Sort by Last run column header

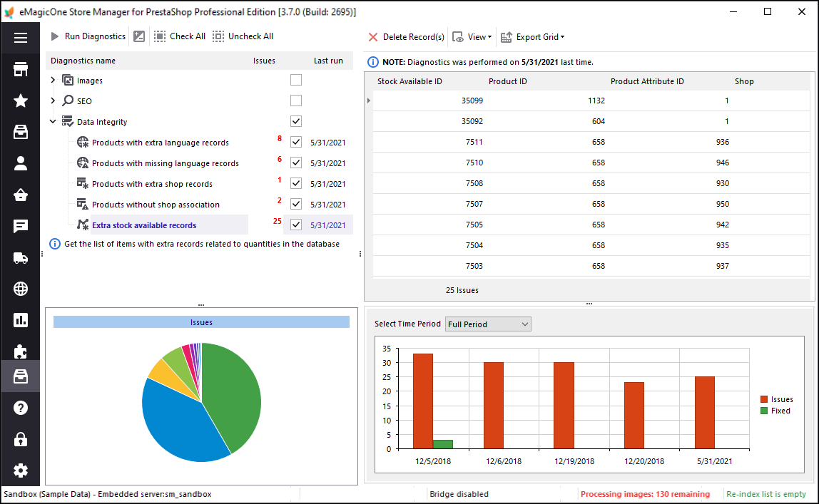coord(328,61)
